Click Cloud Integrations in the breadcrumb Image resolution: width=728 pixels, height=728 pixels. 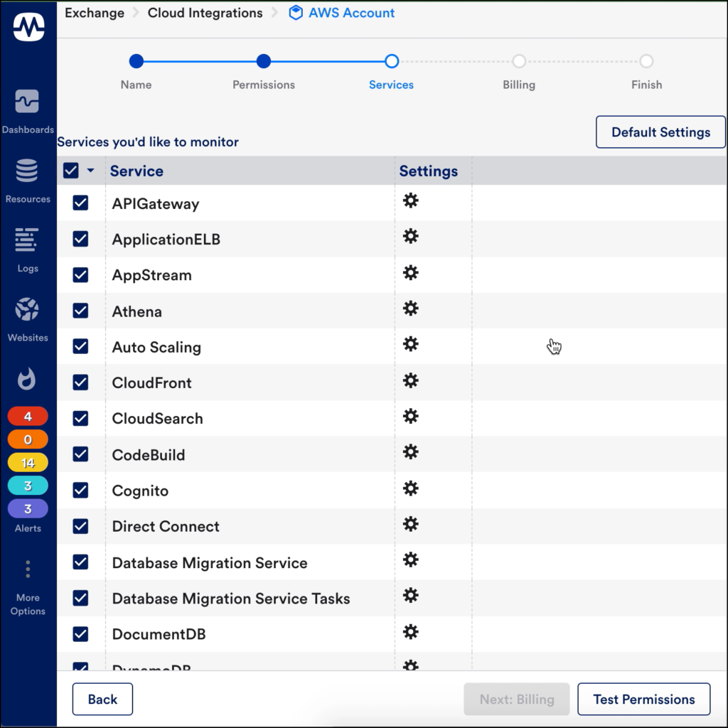point(205,13)
